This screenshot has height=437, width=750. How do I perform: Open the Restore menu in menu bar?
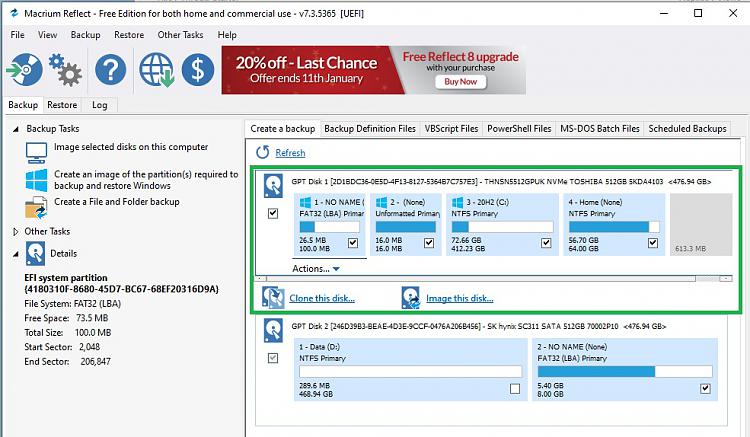(x=129, y=35)
